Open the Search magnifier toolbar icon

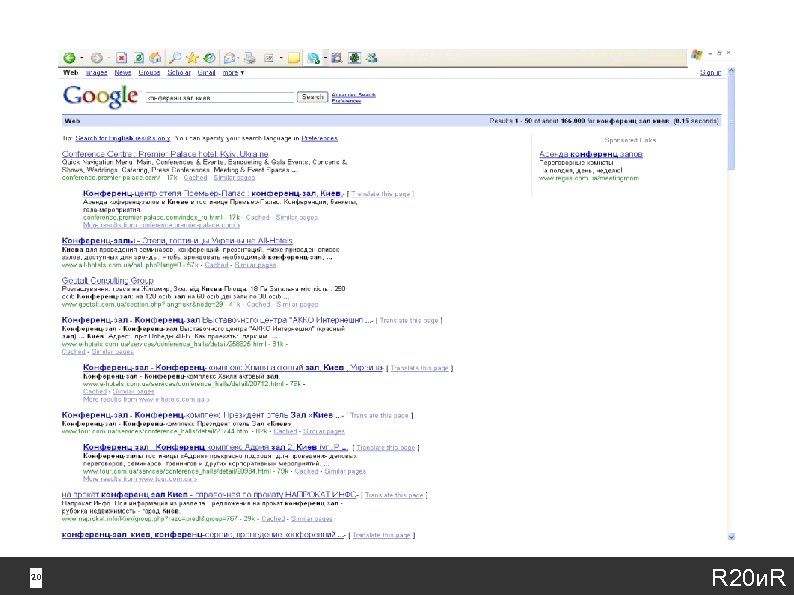pyautogui.click(x=175, y=58)
